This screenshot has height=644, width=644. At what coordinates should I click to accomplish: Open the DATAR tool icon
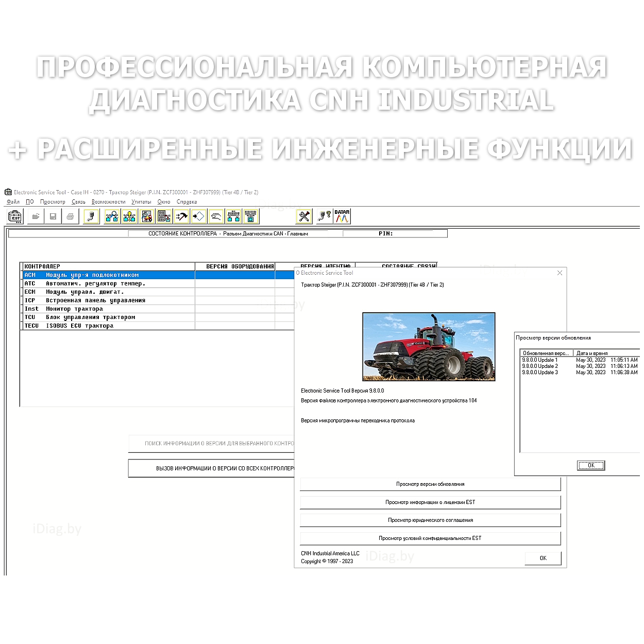point(342,216)
